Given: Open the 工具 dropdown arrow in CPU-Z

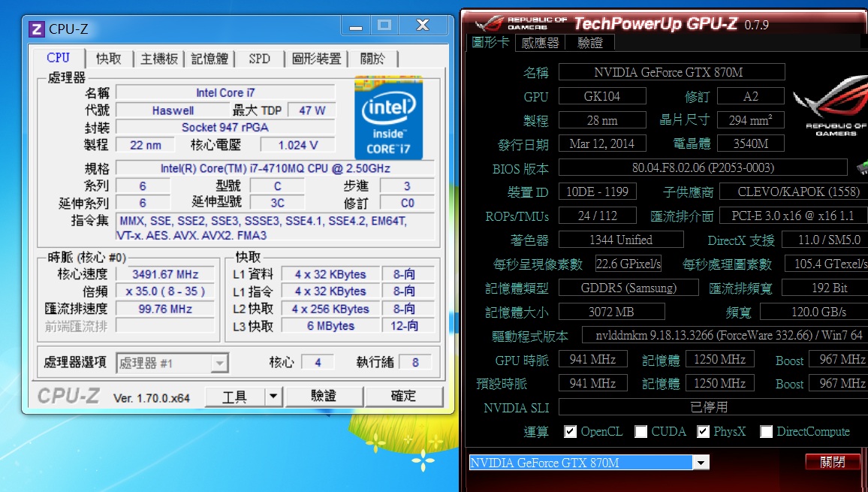Looking at the screenshot, I should (273, 396).
